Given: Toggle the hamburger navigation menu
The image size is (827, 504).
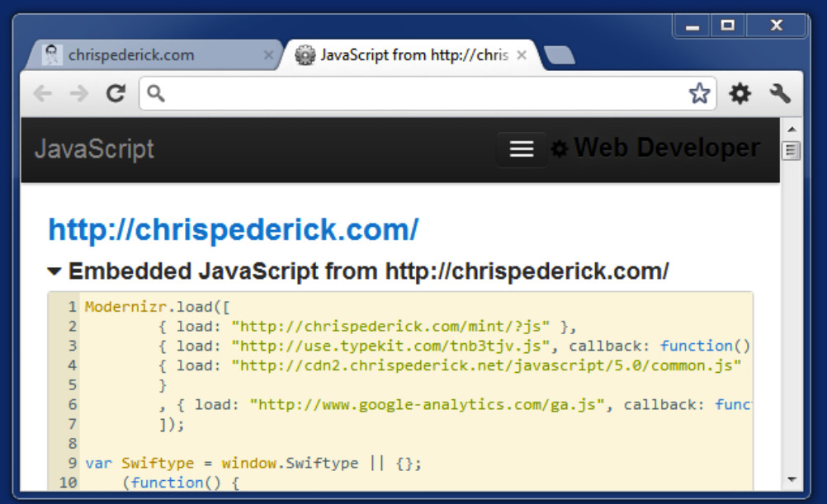Looking at the screenshot, I should click(521, 149).
